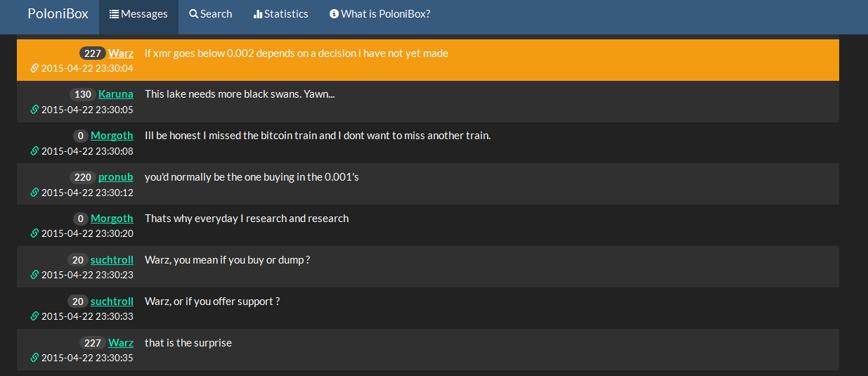Screen dimensions: 868x376
Task: Click the chain icon beside 23:30:12 timestamp
Action: point(34,193)
